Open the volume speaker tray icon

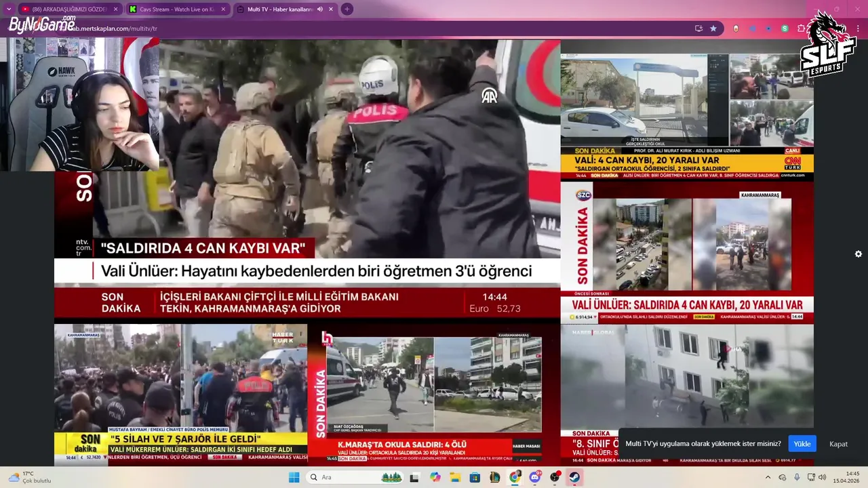pyautogui.click(x=822, y=477)
